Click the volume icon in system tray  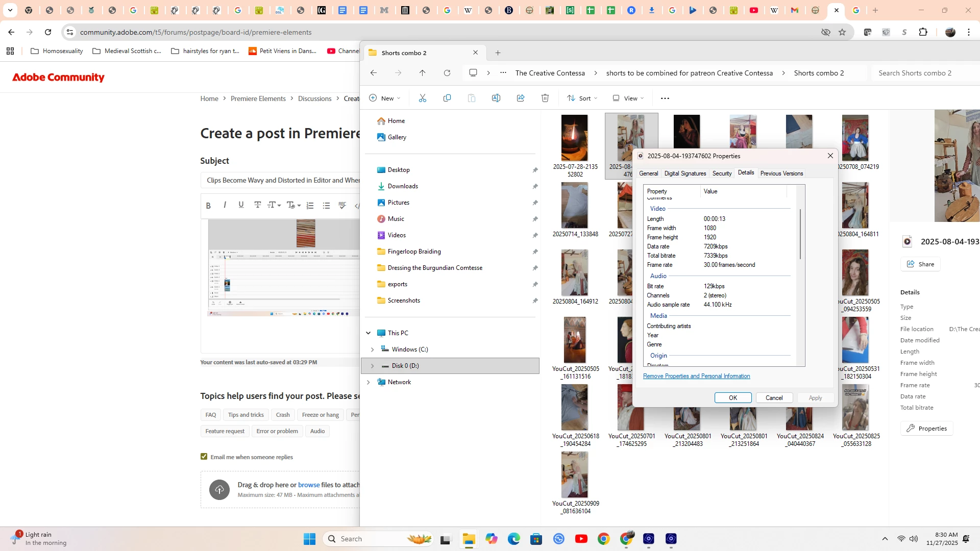tap(914, 539)
